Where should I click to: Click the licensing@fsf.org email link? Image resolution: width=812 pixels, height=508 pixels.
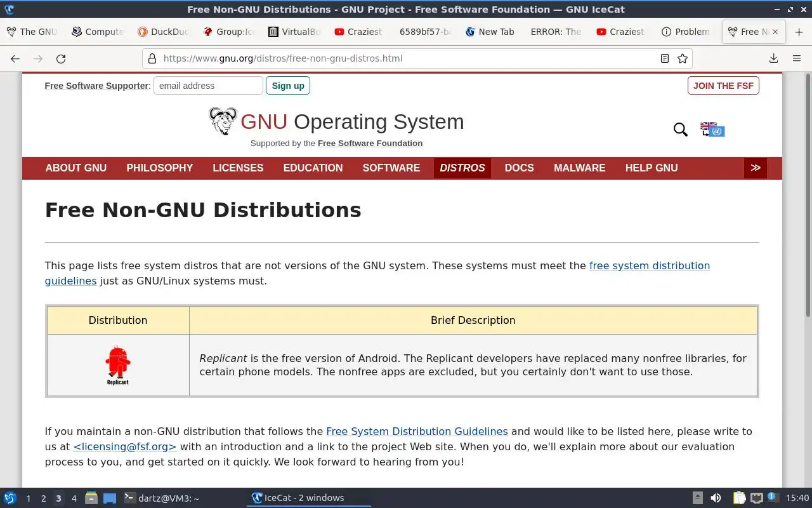pos(124,446)
